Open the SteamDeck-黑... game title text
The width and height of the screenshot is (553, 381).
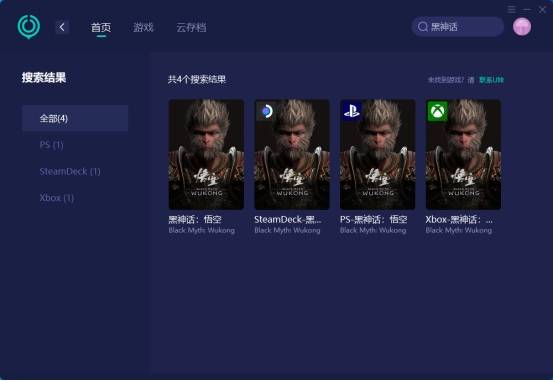coord(288,219)
